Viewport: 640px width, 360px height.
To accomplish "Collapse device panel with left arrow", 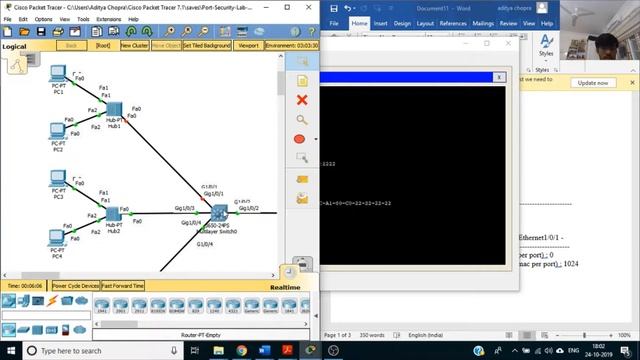I will coord(316,316).
